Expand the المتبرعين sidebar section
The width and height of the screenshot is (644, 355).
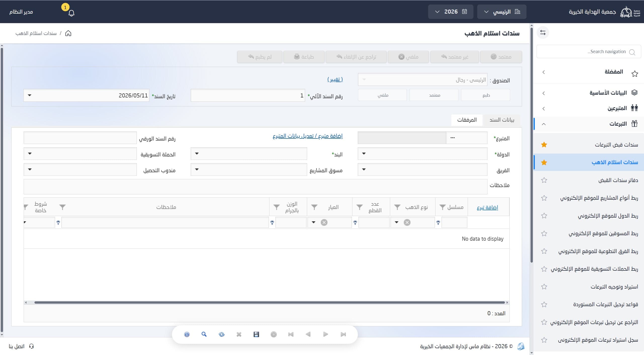tap(589, 109)
